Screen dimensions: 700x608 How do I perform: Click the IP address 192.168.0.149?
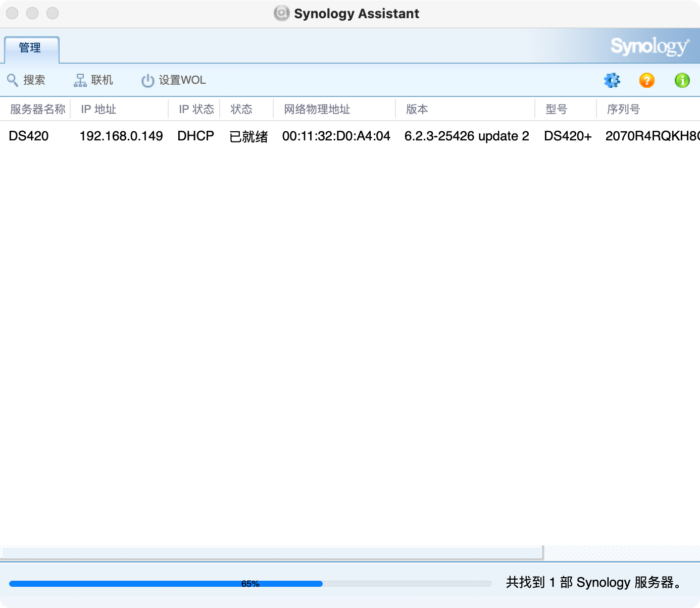pos(121,136)
